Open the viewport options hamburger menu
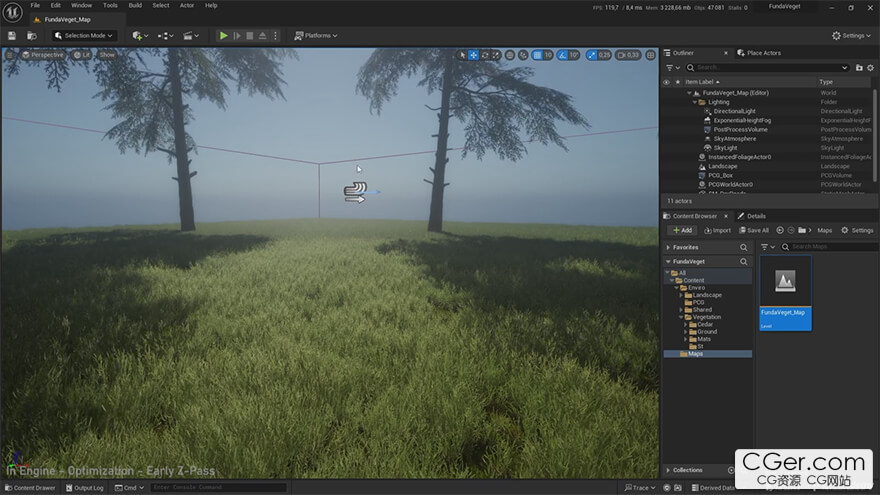This screenshot has height=495, width=880. click(10, 54)
